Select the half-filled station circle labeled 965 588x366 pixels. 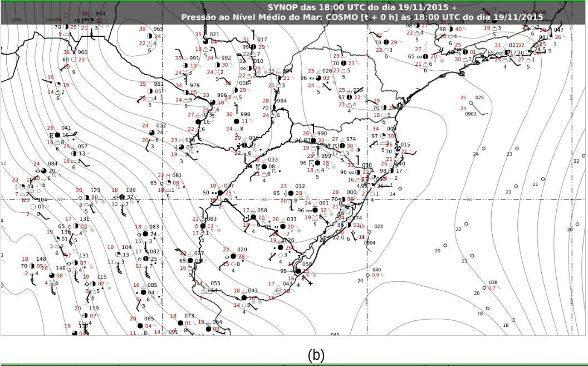click(x=150, y=36)
